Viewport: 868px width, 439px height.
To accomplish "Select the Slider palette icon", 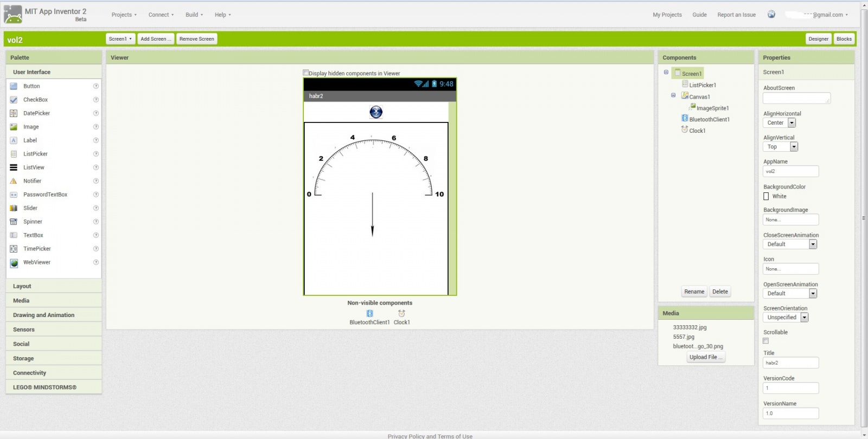I will point(14,208).
